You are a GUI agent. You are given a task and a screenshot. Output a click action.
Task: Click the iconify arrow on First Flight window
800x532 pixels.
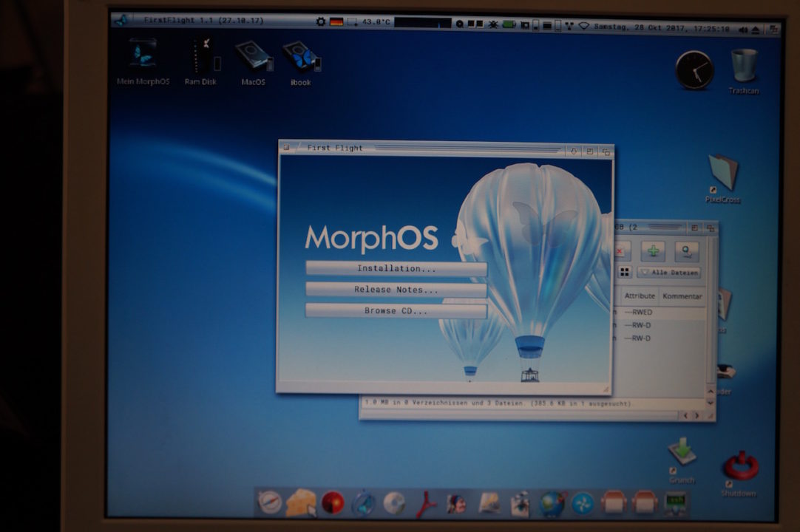click(x=574, y=151)
